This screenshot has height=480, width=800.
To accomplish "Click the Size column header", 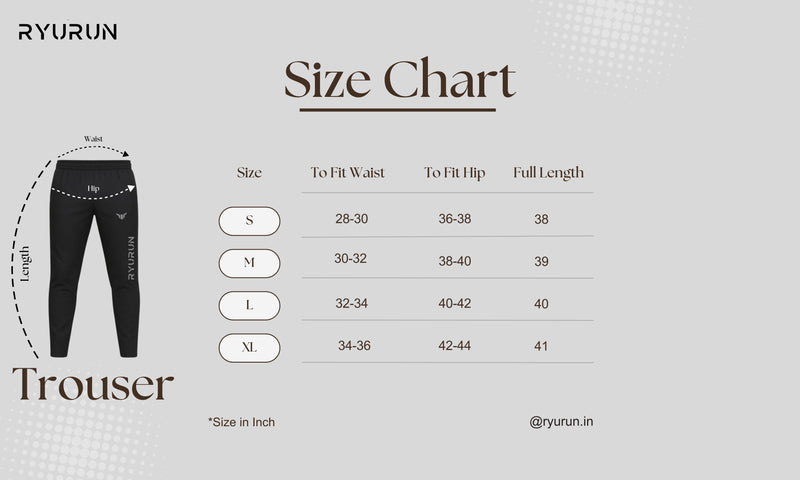I will [x=249, y=173].
